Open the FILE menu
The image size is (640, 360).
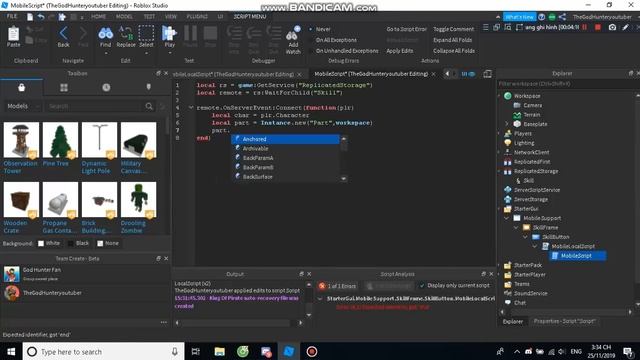[12, 17]
